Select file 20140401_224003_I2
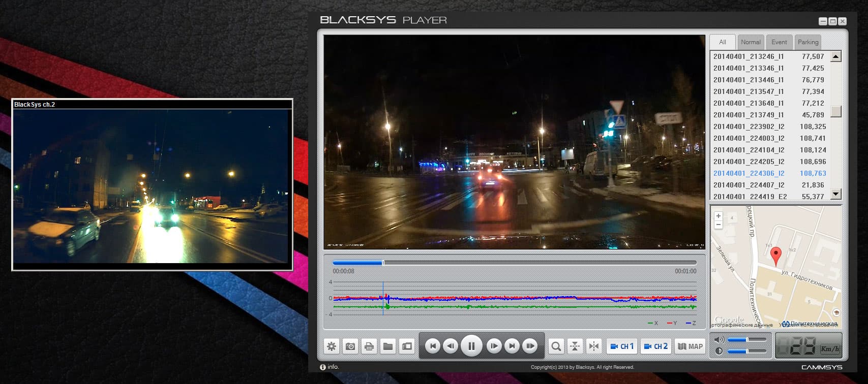 [770, 138]
